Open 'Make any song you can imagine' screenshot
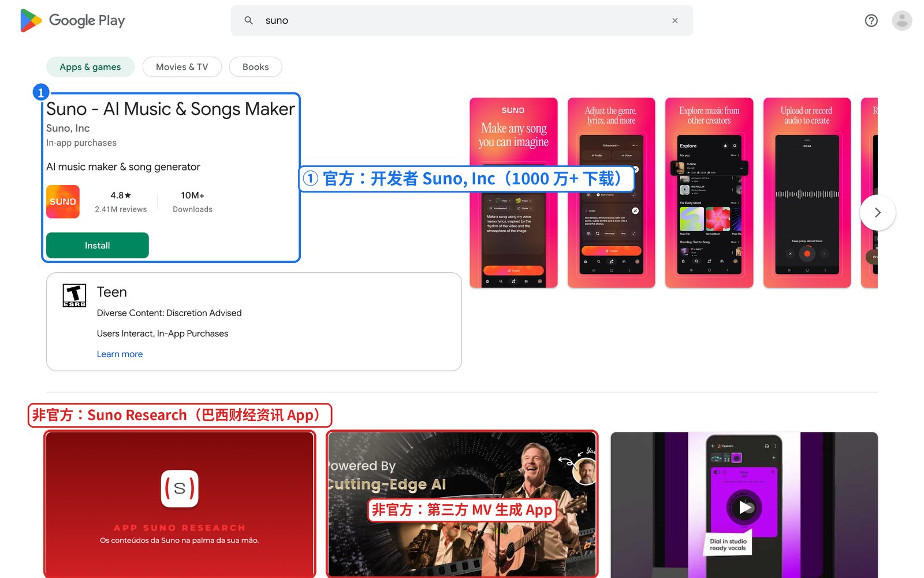 click(x=513, y=192)
